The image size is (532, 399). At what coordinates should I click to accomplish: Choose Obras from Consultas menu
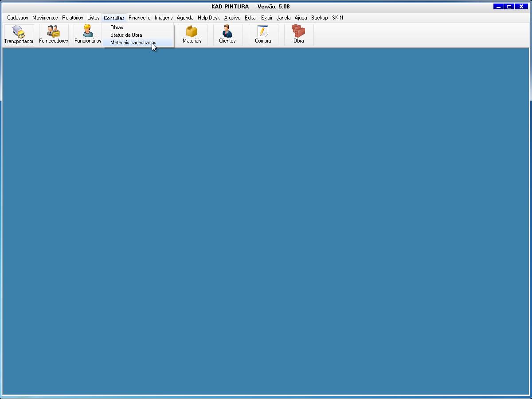coord(117,27)
